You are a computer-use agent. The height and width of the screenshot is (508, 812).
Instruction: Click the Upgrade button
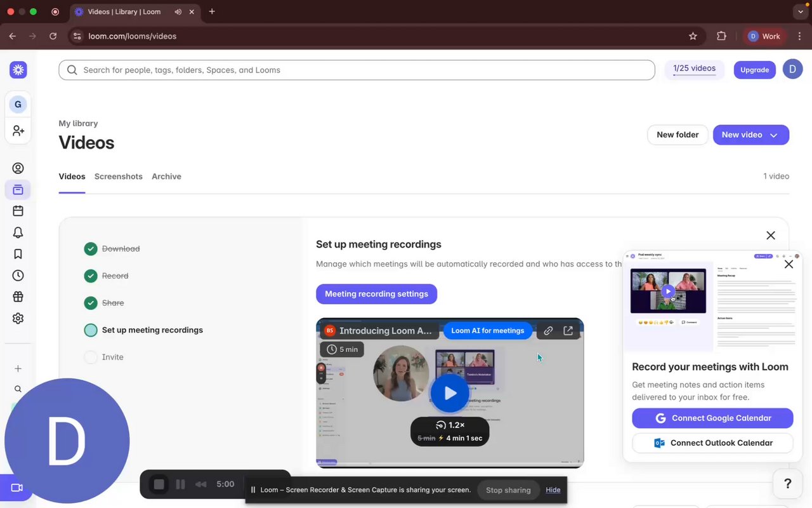pyautogui.click(x=755, y=70)
